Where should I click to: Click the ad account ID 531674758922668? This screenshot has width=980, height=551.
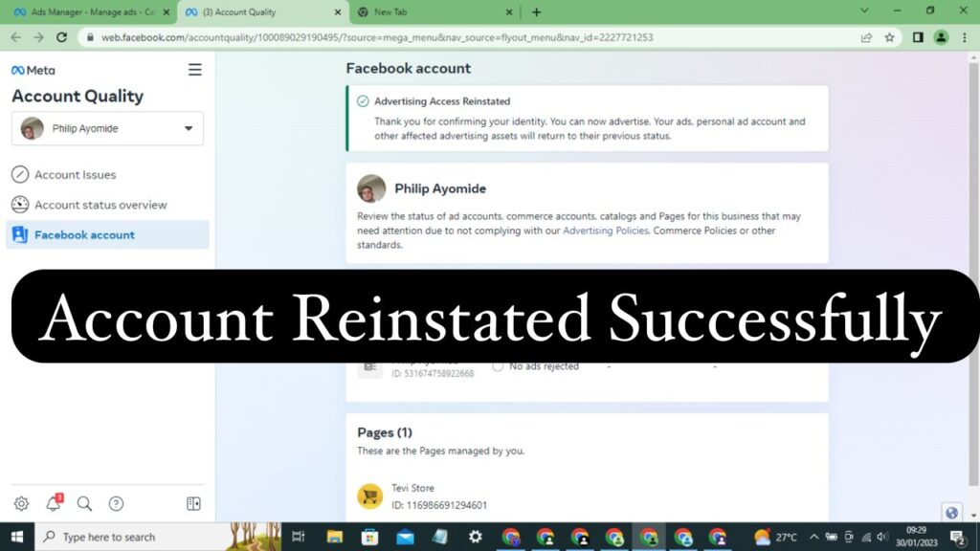pos(433,374)
